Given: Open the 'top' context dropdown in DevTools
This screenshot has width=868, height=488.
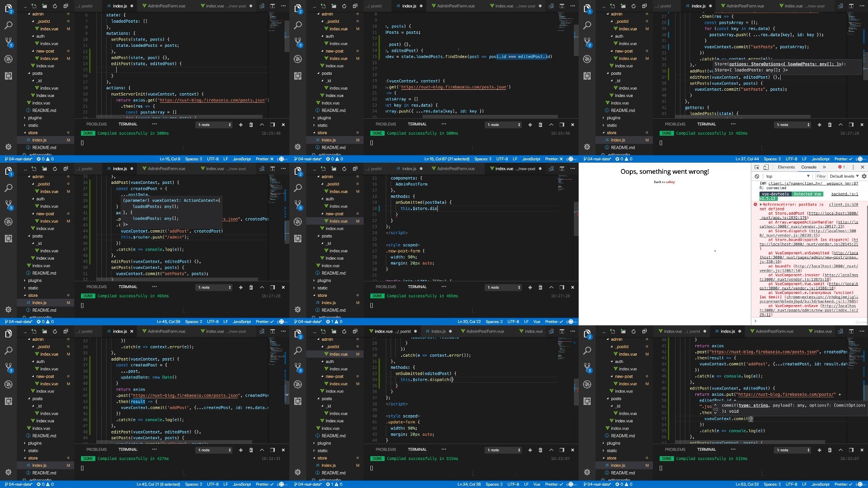Looking at the screenshot, I should (x=788, y=176).
